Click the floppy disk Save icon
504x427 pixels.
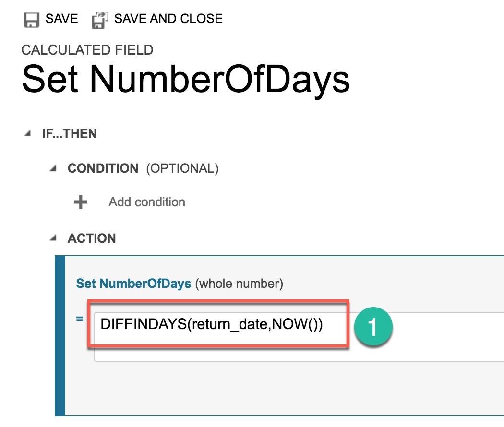click(x=32, y=20)
